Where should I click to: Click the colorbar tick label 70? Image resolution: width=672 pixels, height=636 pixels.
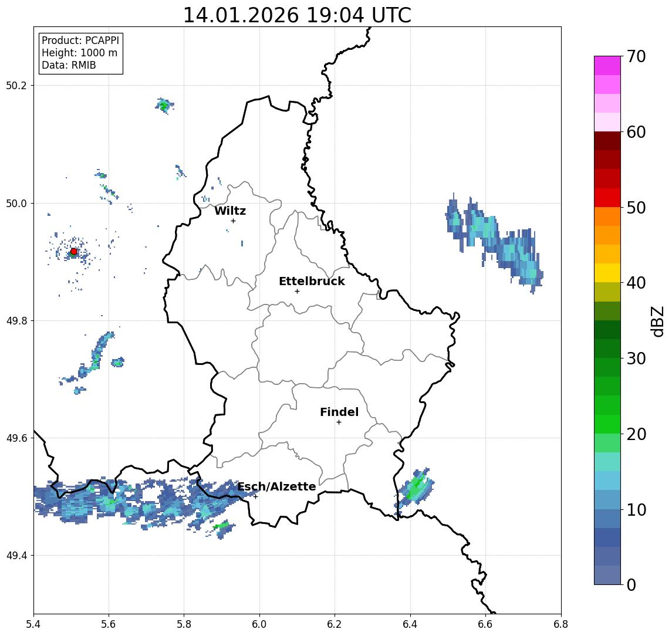click(x=636, y=56)
